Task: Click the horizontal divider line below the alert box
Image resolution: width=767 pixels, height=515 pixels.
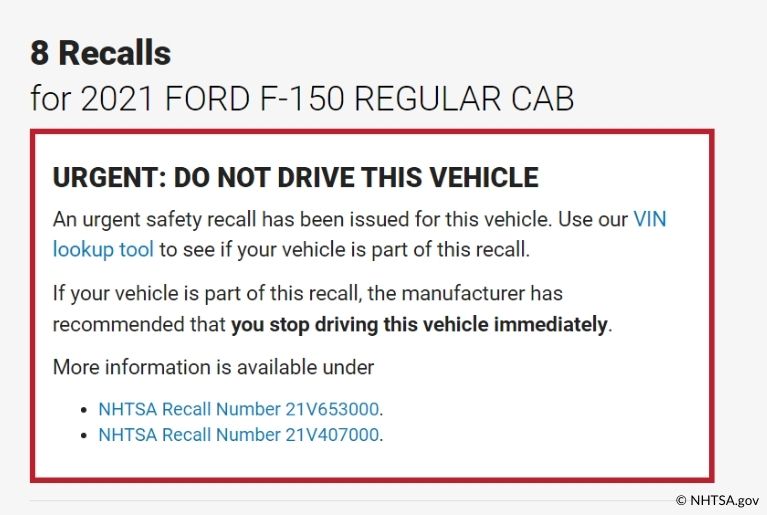Action: tap(352, 500)
